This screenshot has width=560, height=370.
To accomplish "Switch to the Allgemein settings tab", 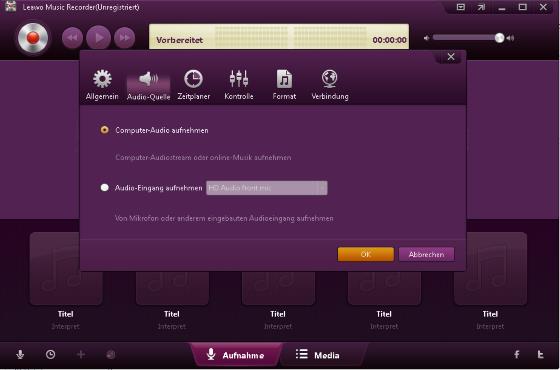I will tap(102, 85).
